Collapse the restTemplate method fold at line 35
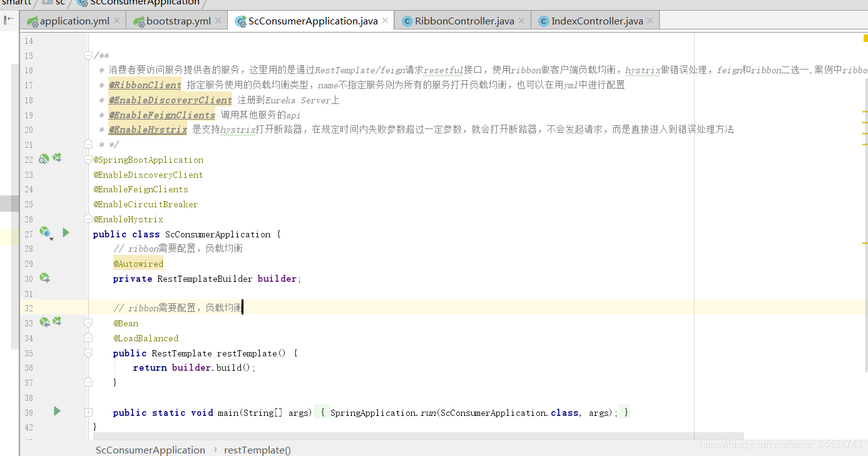Image resolution: width=868 pixels, height=456 pixels. click(x=88, y=353)
